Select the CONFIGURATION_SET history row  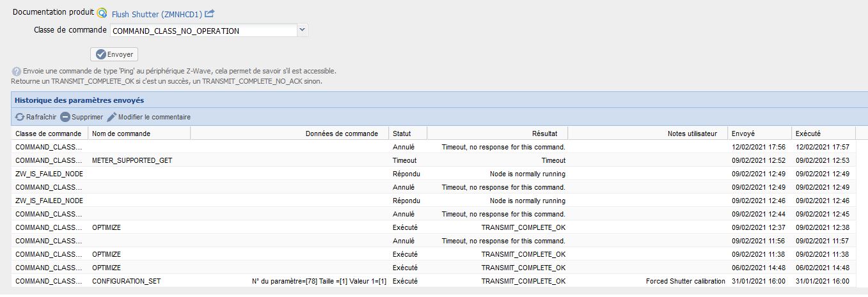click(126, 281)
